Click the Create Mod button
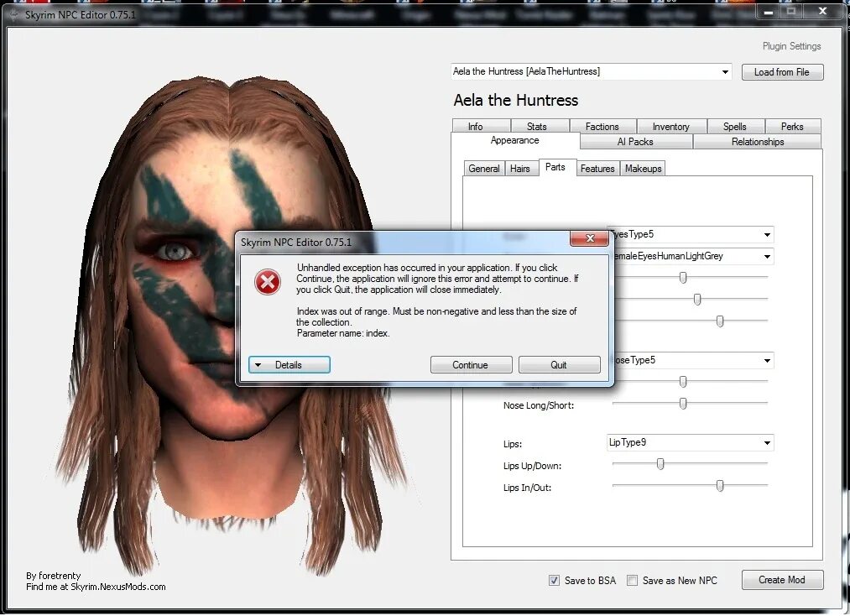 coord(782,580)
